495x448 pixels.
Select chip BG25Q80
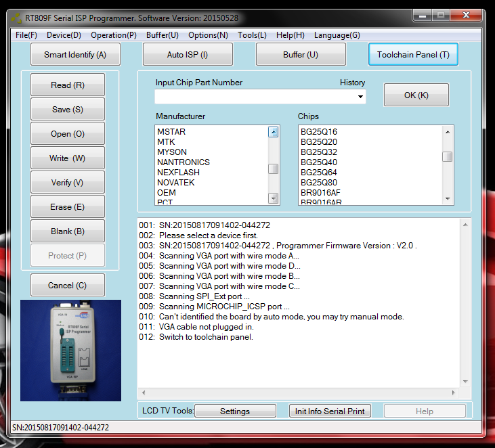click(x=319, y=182)
